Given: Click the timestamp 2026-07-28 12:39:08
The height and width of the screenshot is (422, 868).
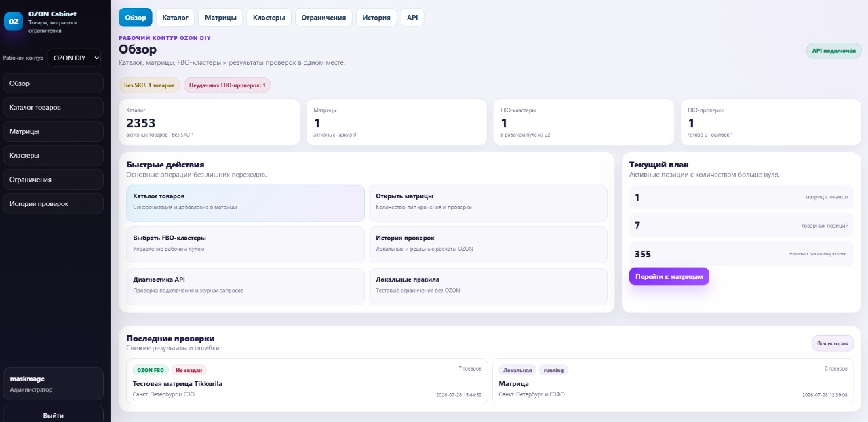Looking at the screenshot, I should tap(825, 394).
